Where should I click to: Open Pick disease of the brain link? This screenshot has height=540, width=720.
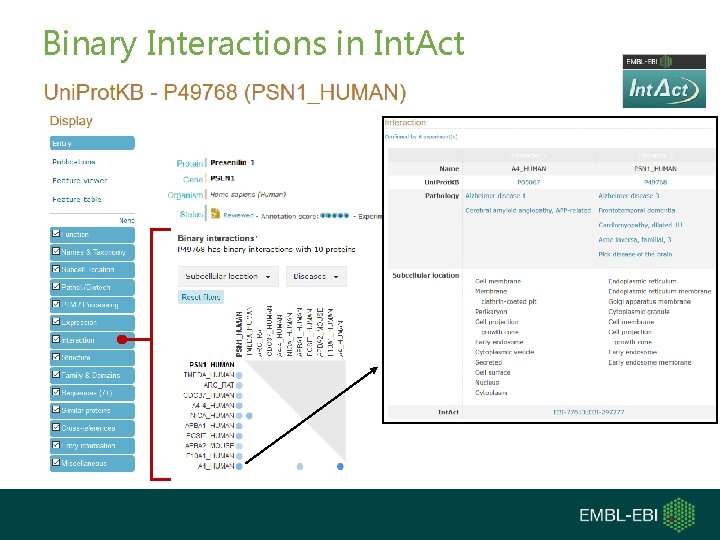point(635,254)
